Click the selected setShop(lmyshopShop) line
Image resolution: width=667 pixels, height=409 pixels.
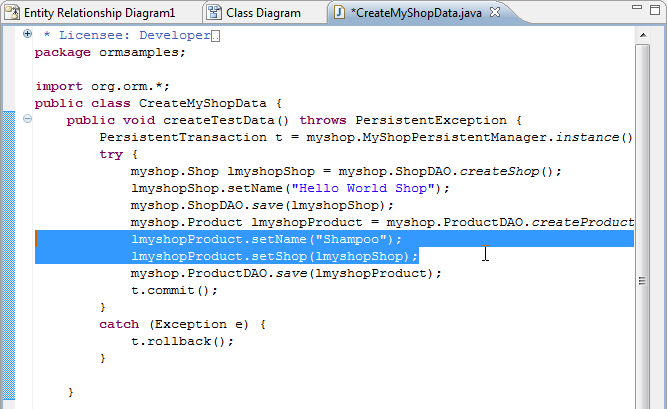point(275,257)
